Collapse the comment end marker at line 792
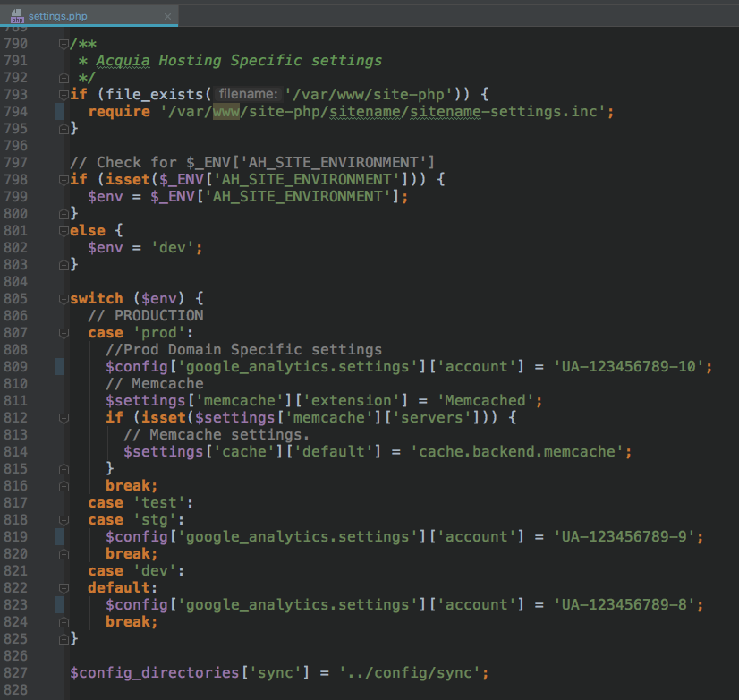 [x=64, y=78]
